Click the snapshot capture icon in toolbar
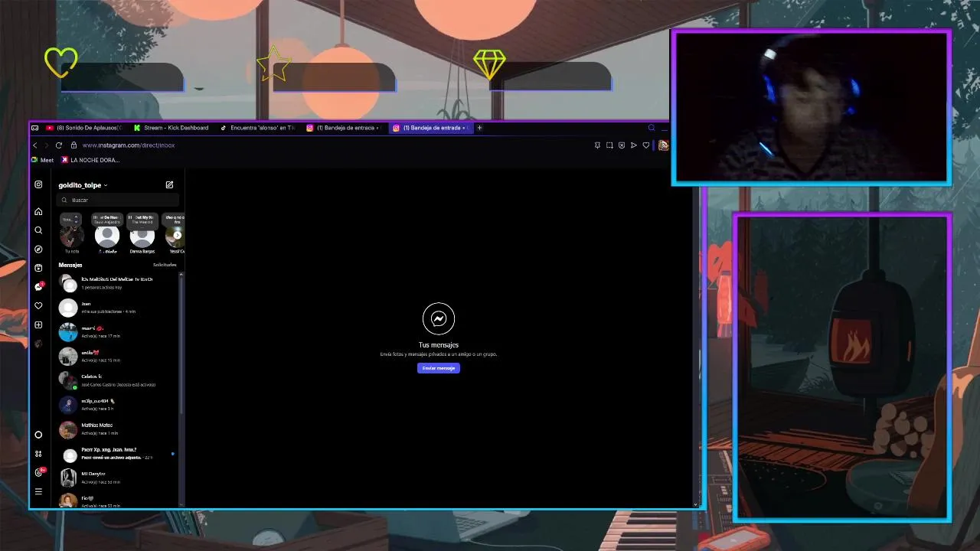The height and width of the screenshot is (551, 980). (609, 145)
